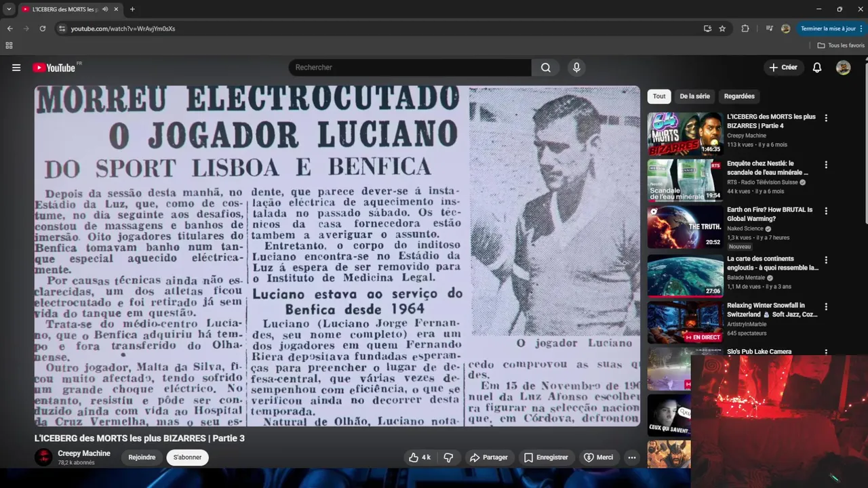
Task: Open RTS - Radio Télévision Suisse channel name
Action: coord(762,182)
